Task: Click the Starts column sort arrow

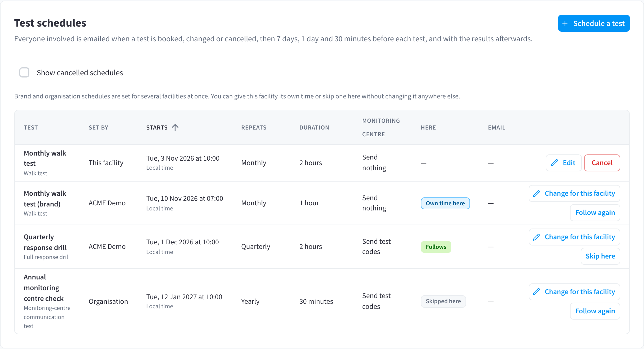Action: coord(175,127)
